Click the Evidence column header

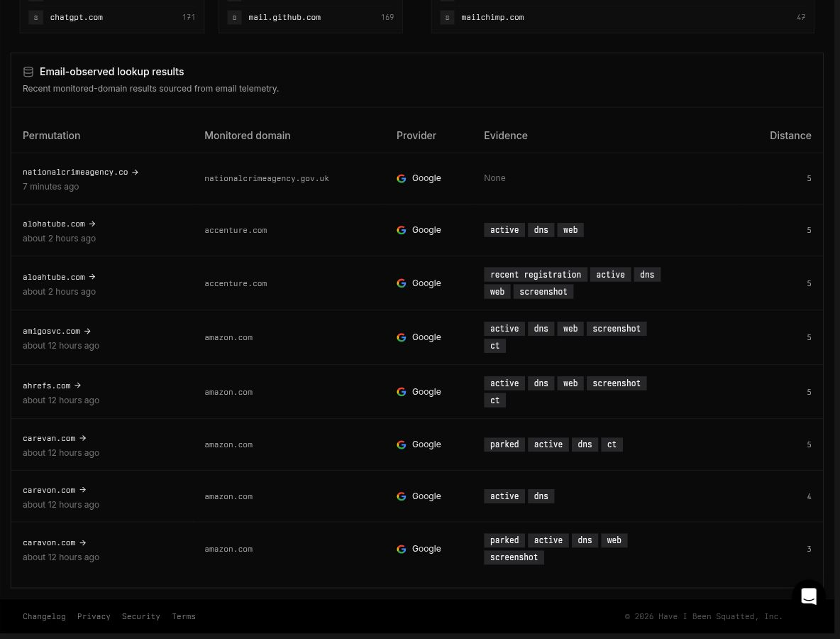click(x=506, y=136)
